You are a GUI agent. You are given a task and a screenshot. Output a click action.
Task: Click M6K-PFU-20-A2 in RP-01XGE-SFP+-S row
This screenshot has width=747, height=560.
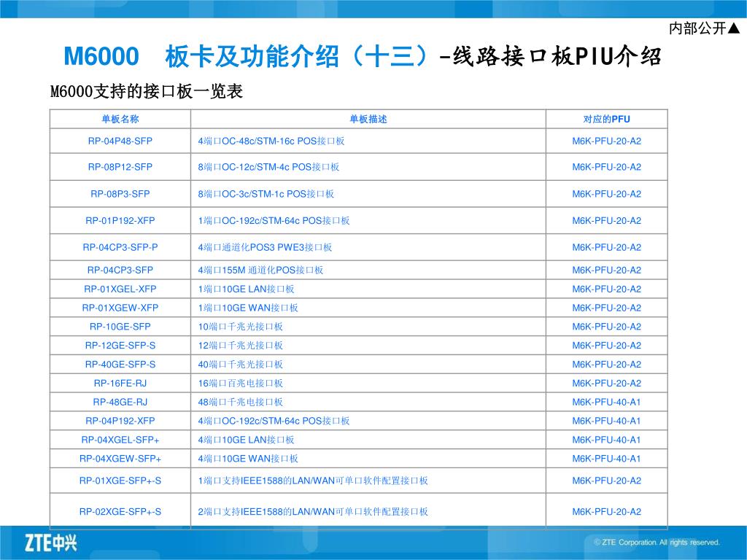(x=606, y=481)
